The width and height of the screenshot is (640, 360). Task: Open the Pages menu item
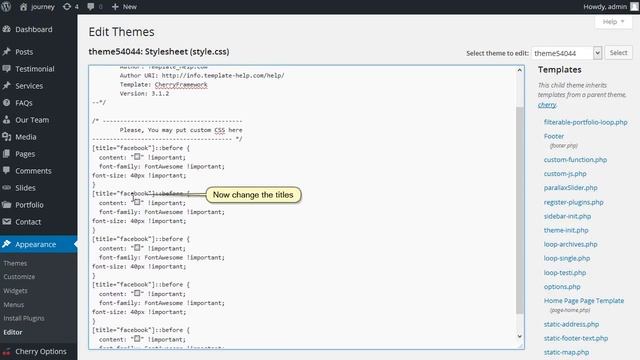[25, 154]
